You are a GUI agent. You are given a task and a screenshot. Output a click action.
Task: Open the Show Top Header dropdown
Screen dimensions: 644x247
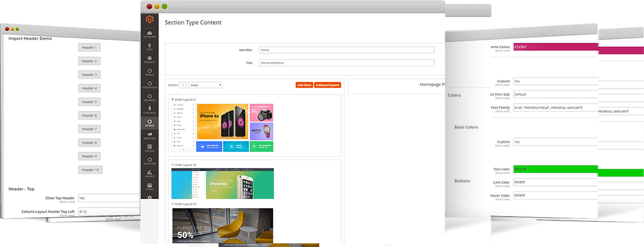[x=109, y=198]
